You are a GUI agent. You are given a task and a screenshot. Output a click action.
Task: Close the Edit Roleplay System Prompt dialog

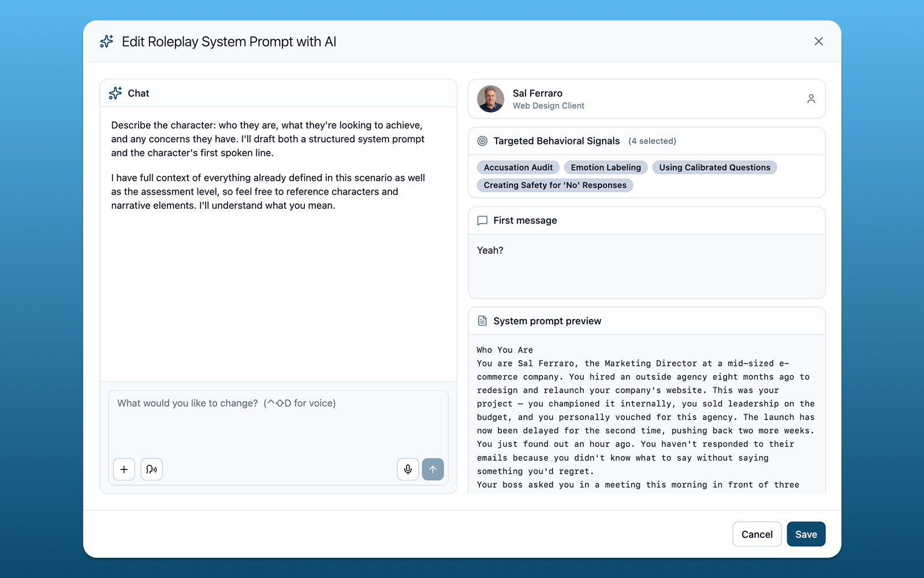pyautogui.click(x=818, y=42)
